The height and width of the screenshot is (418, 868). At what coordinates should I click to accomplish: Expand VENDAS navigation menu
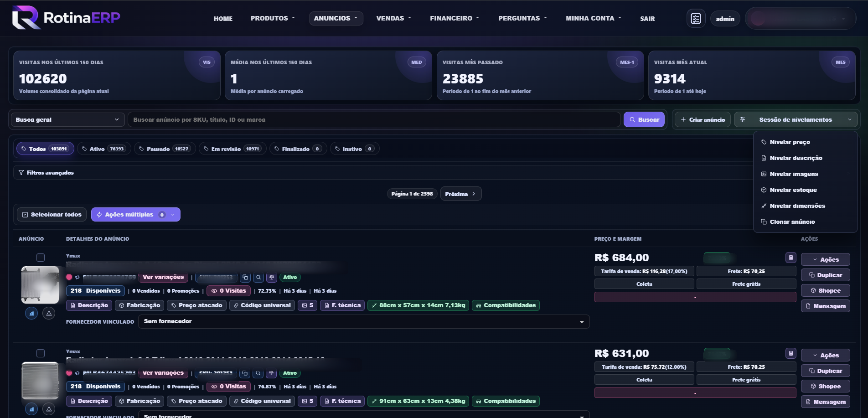coord(393,18)
